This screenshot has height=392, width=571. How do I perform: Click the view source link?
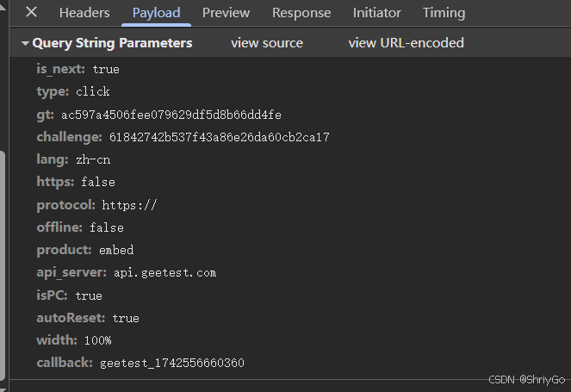(267, 43)
